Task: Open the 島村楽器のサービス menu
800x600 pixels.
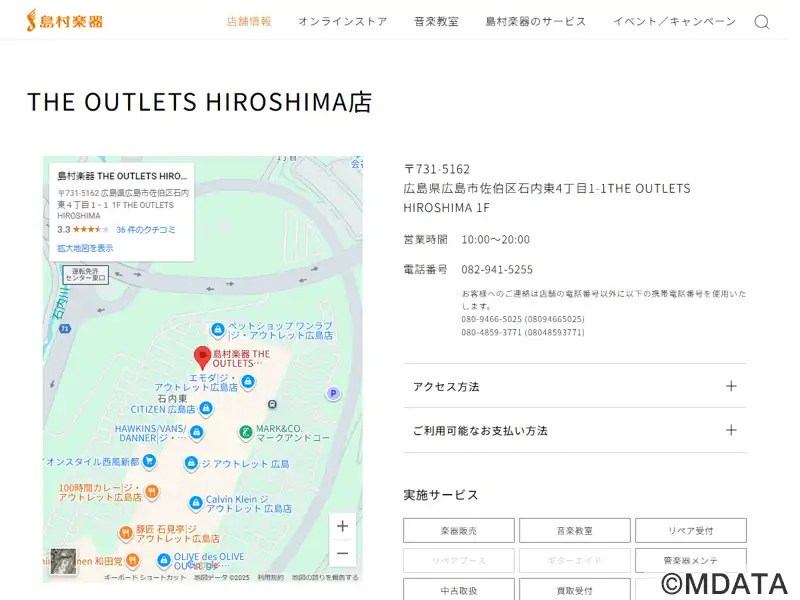Action: [536, 21]
